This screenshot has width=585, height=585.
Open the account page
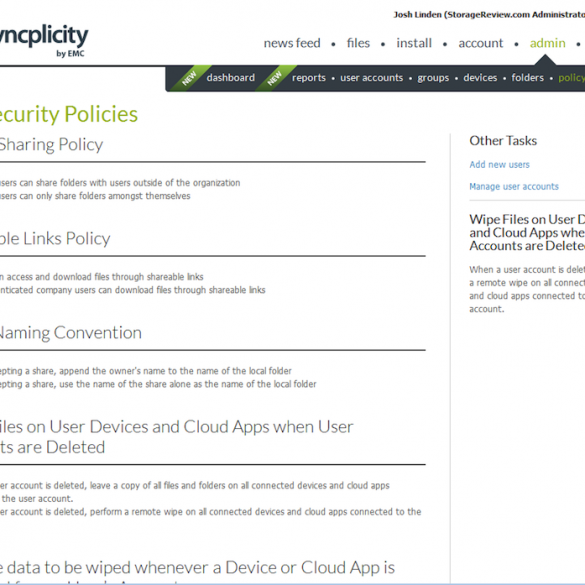click(x=481, y=43)
